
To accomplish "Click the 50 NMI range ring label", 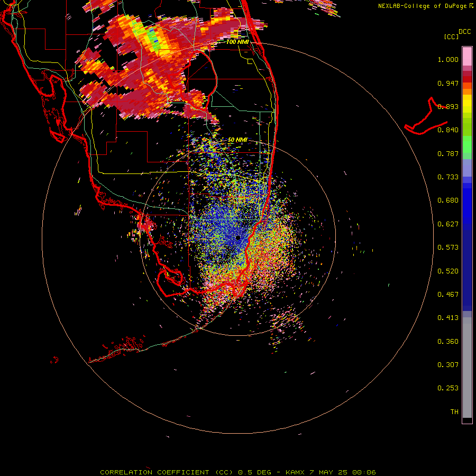I will click(x=237, y=140).
